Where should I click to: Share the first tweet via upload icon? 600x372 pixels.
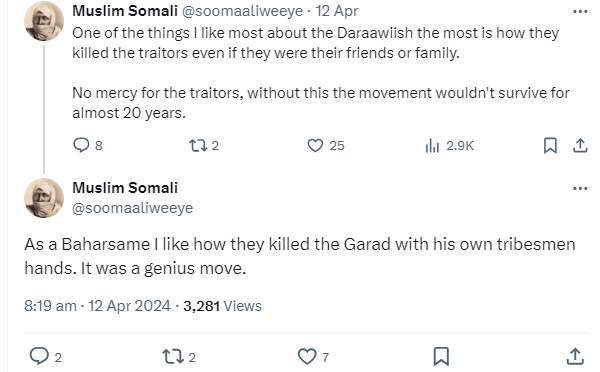click(580, 145)
